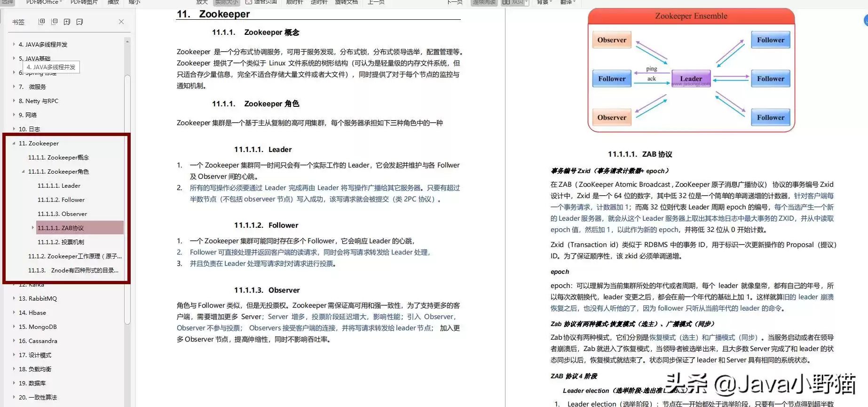
Task: Expand the 7. 微服务 bookmark arrow
Action: tap(14, 87)
